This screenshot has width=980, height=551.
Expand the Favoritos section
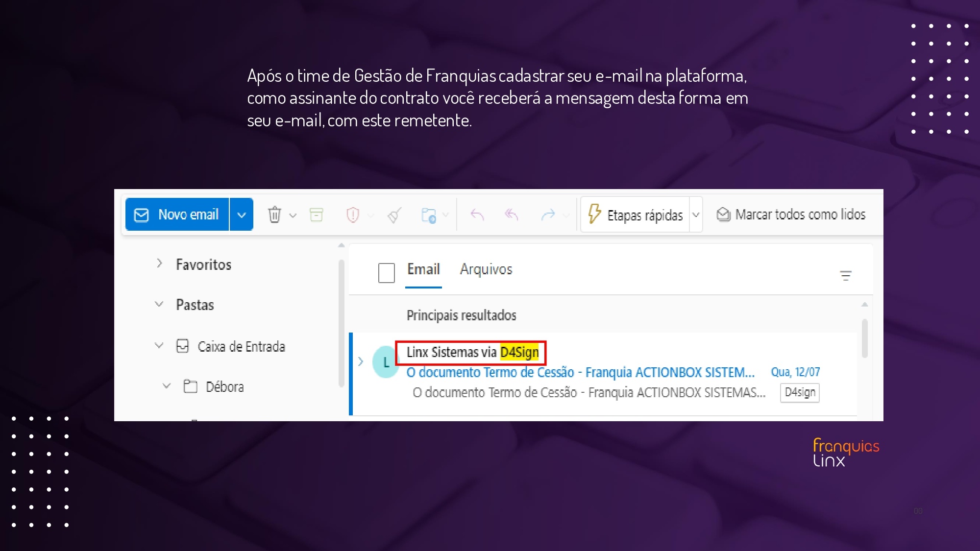[x=159, y=264]
